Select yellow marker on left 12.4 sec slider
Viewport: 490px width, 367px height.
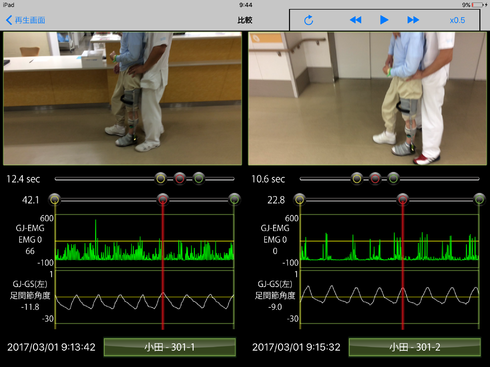161,179
